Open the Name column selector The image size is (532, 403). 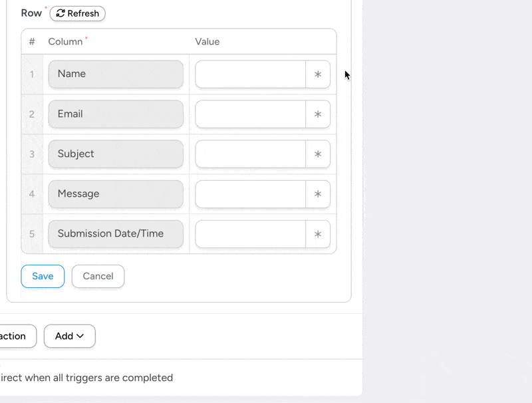pos(115,74)
